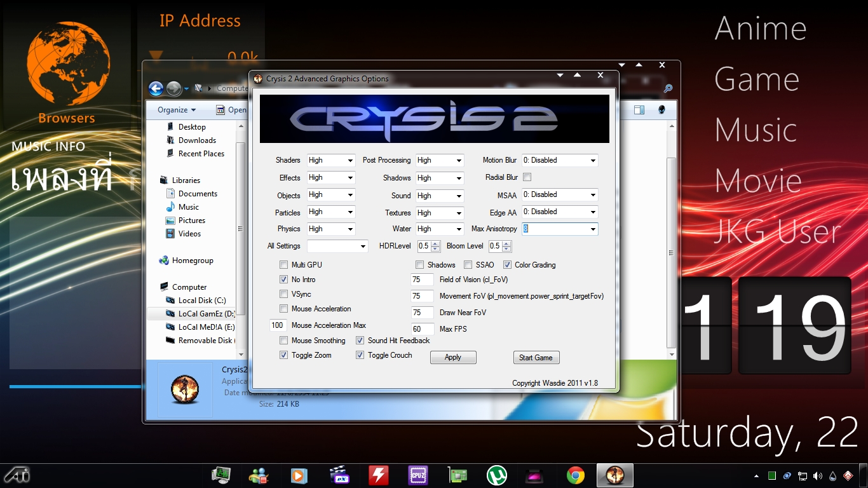The width and height of the screenshot is (868, 488).
Task: Click the alien head help icon in Explorer
Action: click(x=661, y=110)
